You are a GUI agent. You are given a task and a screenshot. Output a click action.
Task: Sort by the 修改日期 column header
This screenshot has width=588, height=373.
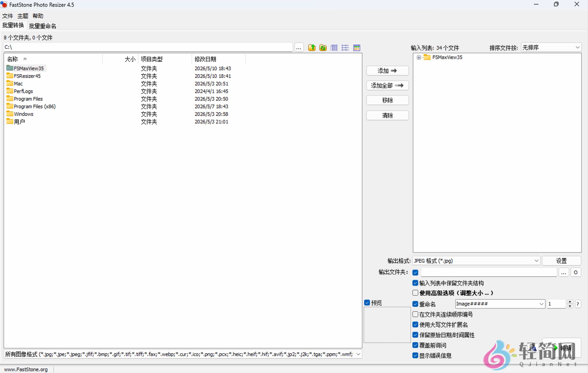coord(218,59)
